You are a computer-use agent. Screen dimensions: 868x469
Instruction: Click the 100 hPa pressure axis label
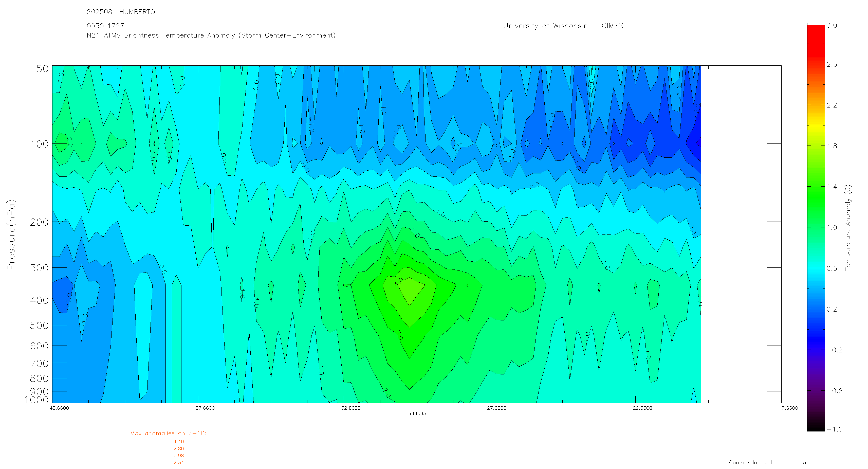pos(40,144)
